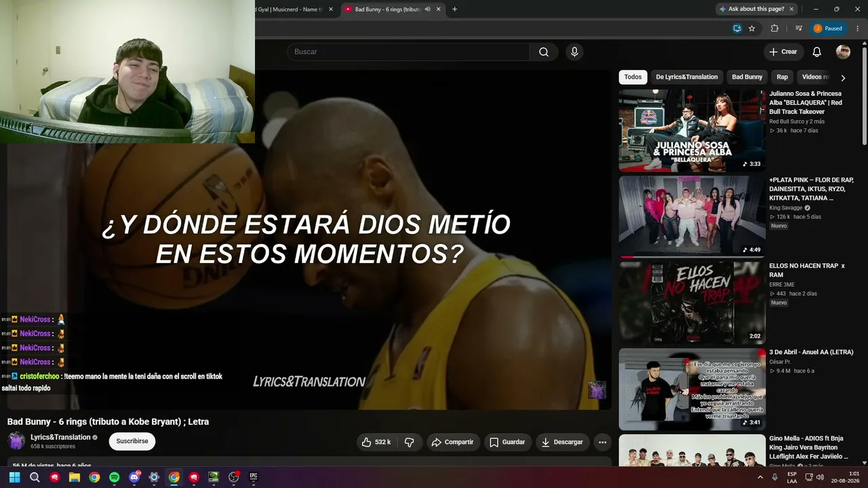
Task: Open the Lyrics&Translation channel name link
Action: [x=60, y=437]
